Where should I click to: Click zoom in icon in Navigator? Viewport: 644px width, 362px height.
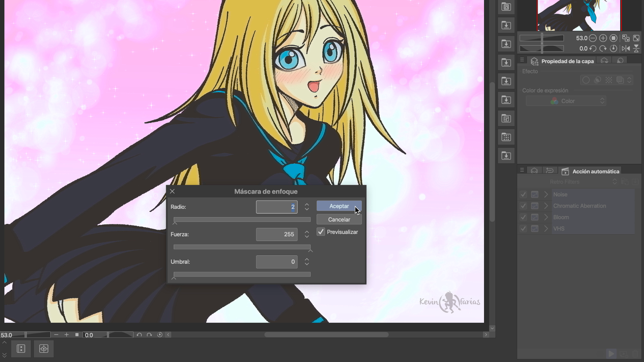tap(603, 38)
